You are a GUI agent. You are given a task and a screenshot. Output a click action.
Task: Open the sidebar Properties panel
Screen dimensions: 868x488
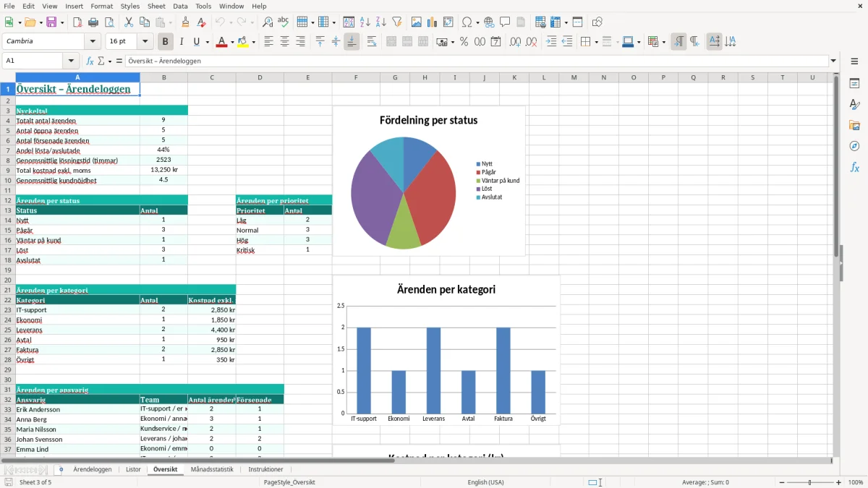pyautogui.click(x=854, y=84)
